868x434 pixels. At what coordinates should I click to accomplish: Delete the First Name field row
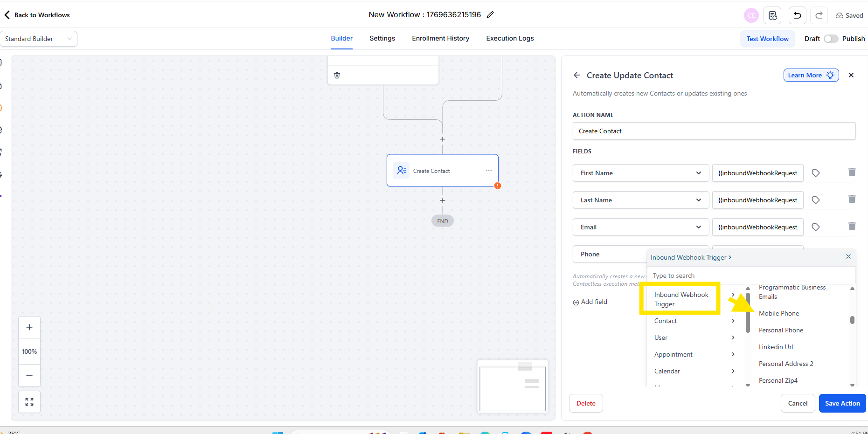[852, 172]
